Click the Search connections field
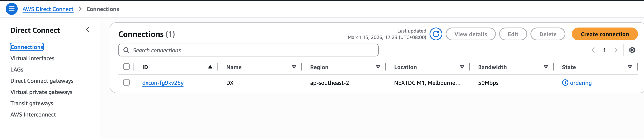 pos(250,50)
